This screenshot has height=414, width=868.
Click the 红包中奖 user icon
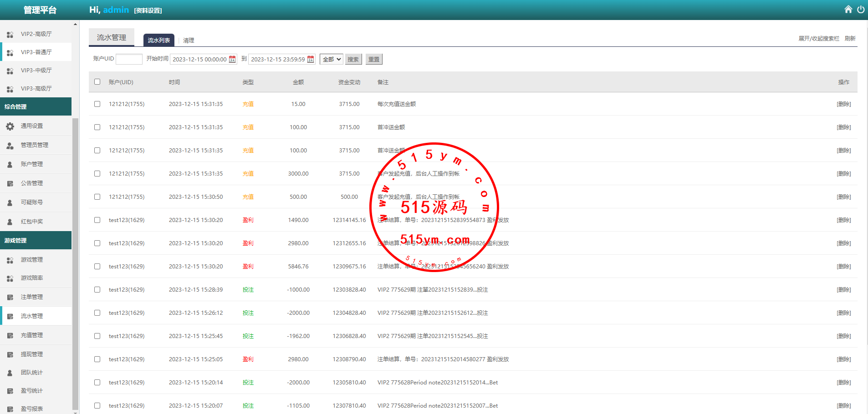pyautogui.click(x=10, y=222)
